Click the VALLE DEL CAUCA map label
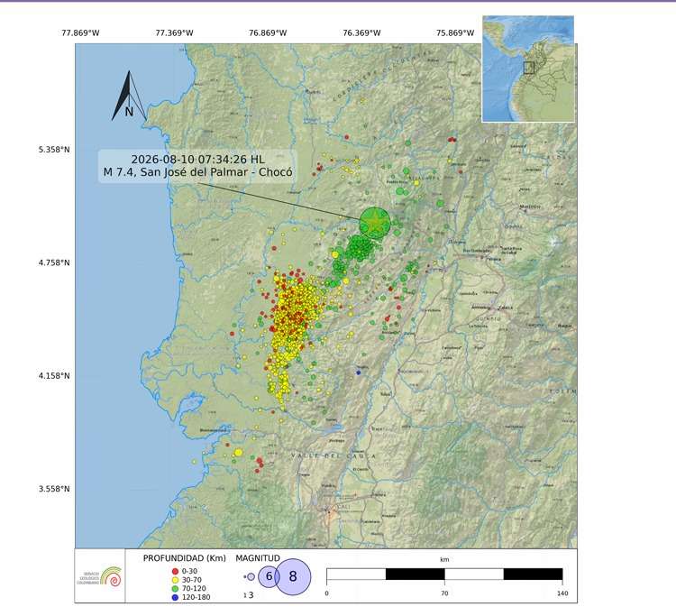This screenshot has width=676, height=616. (x=333, y=456)
